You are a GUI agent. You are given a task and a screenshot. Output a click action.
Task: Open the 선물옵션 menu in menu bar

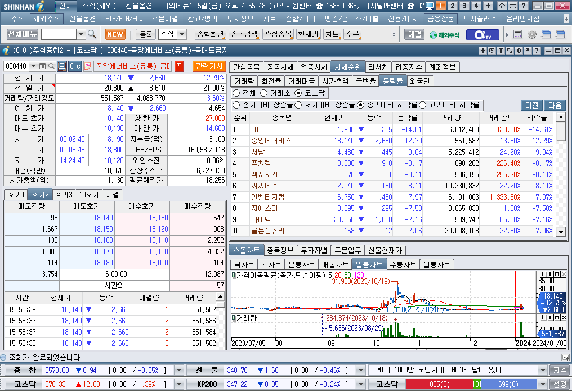82,19
